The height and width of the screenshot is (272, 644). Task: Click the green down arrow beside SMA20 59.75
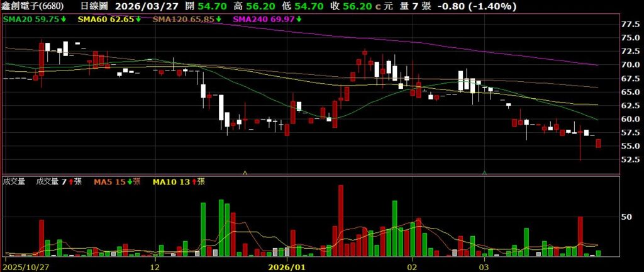pyautogui.click(x=64, y=20)
